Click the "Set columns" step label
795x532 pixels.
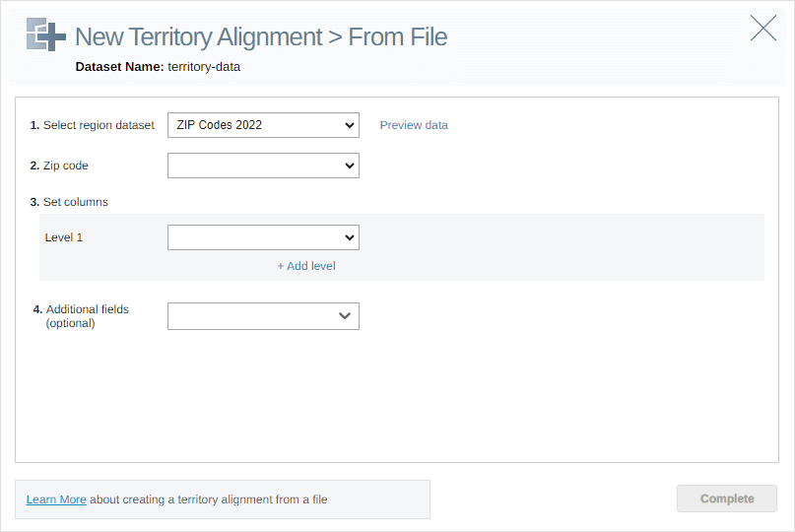coord(75,202)
